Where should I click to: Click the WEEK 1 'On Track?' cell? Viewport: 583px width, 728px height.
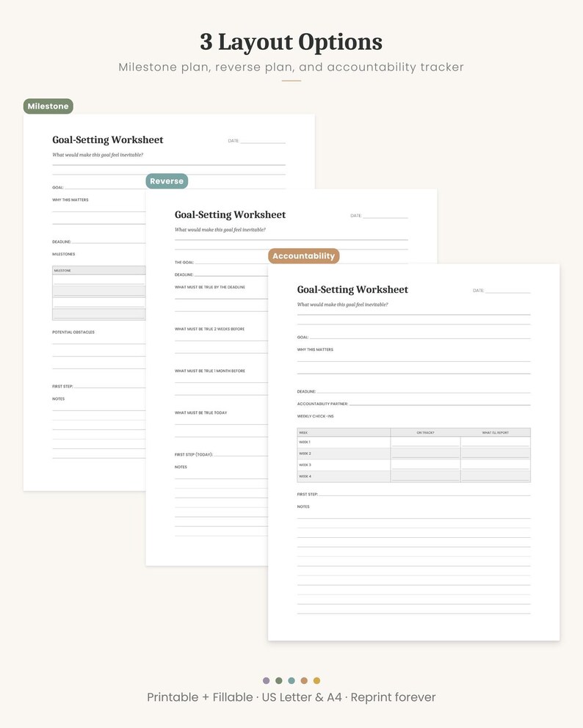click(x=426, y=442)
